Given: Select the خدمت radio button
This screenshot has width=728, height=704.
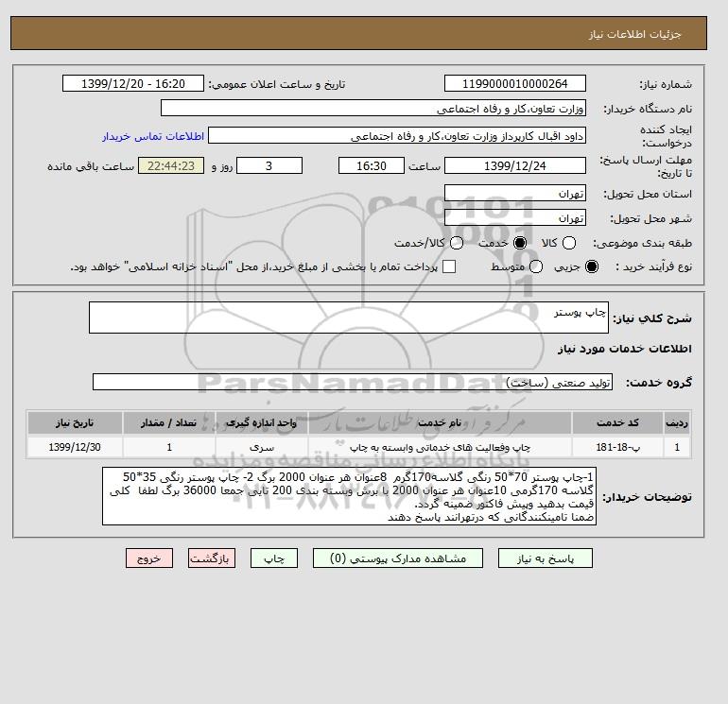Looking at the screenshot, I should (x=520, y=243).
